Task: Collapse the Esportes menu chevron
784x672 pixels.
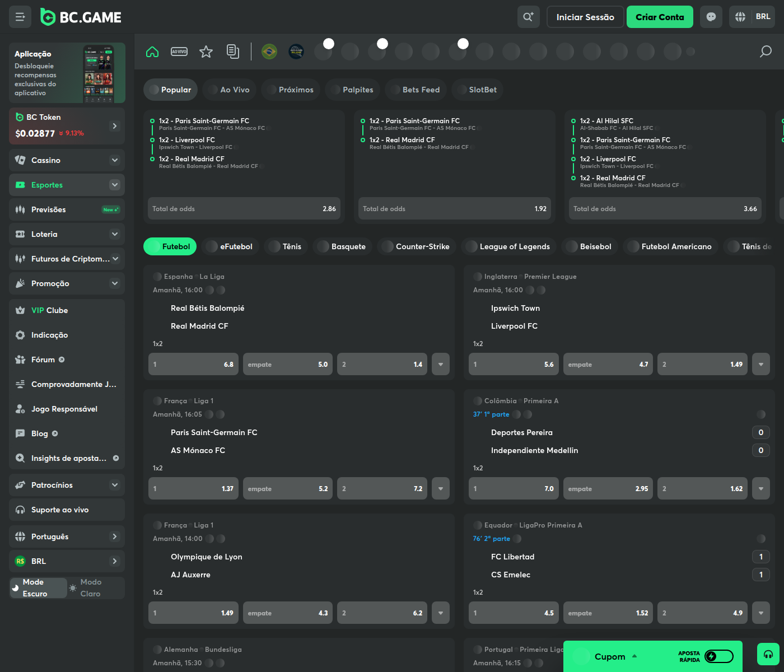Action: coord(115,185)
